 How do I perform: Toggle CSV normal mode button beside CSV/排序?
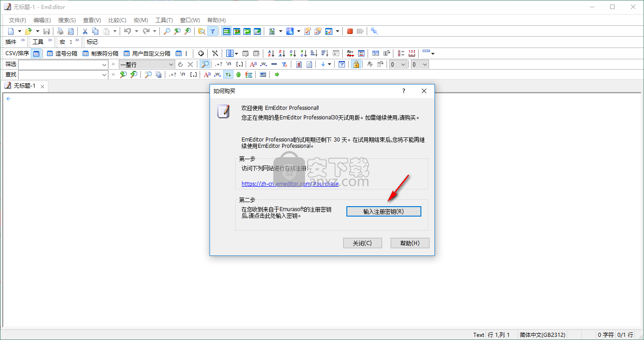pos(37,53)
